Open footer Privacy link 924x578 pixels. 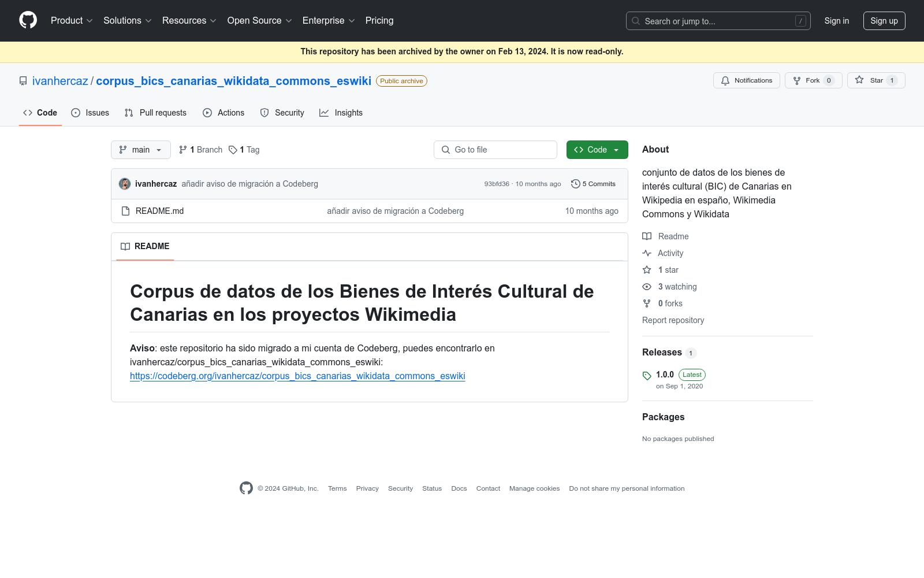tap(367, 488)
